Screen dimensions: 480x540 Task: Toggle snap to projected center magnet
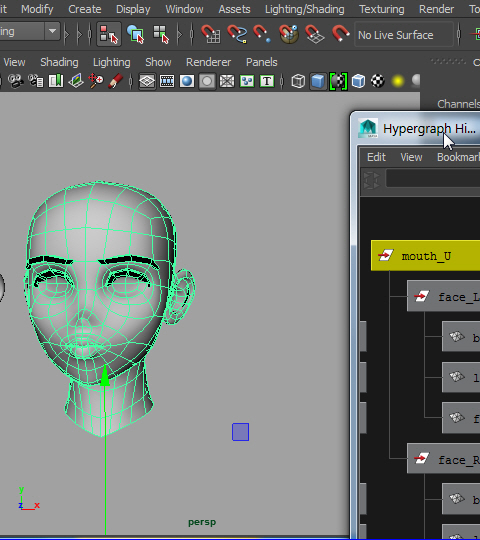289,34
